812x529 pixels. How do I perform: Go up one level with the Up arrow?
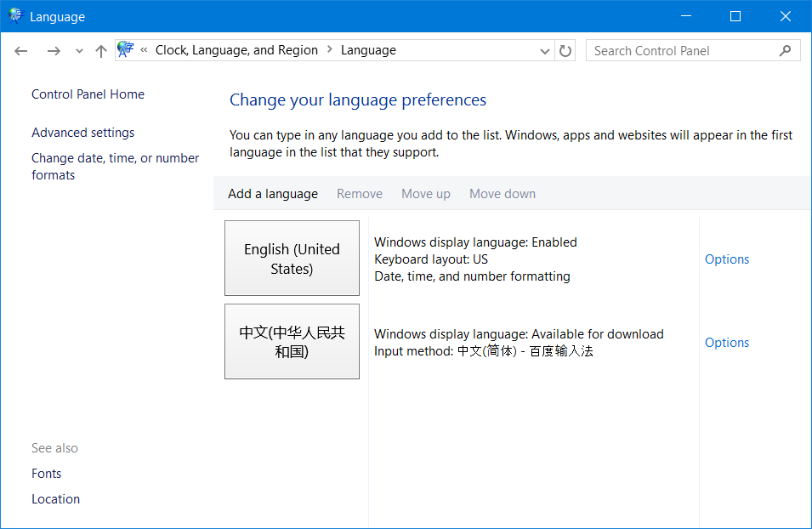[x=101, y=51]
